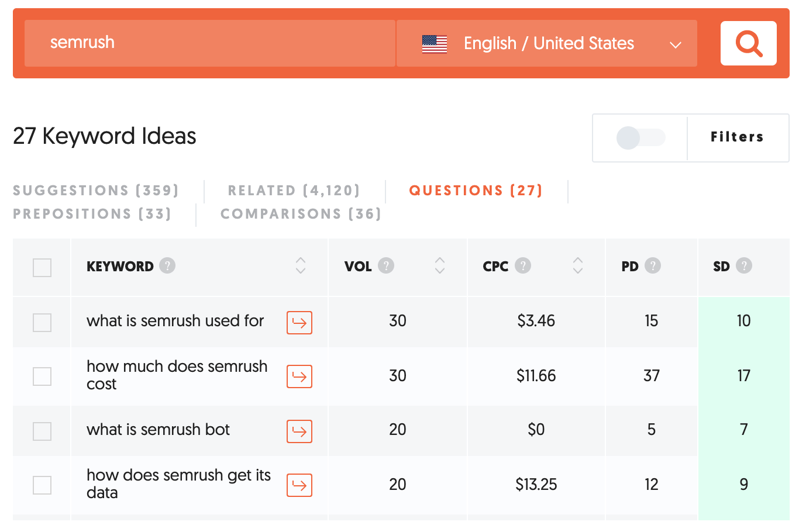Viewport: 799px width, 532px height.
Task: Click the help icon next to CPC
Action: tap(523, 265)
